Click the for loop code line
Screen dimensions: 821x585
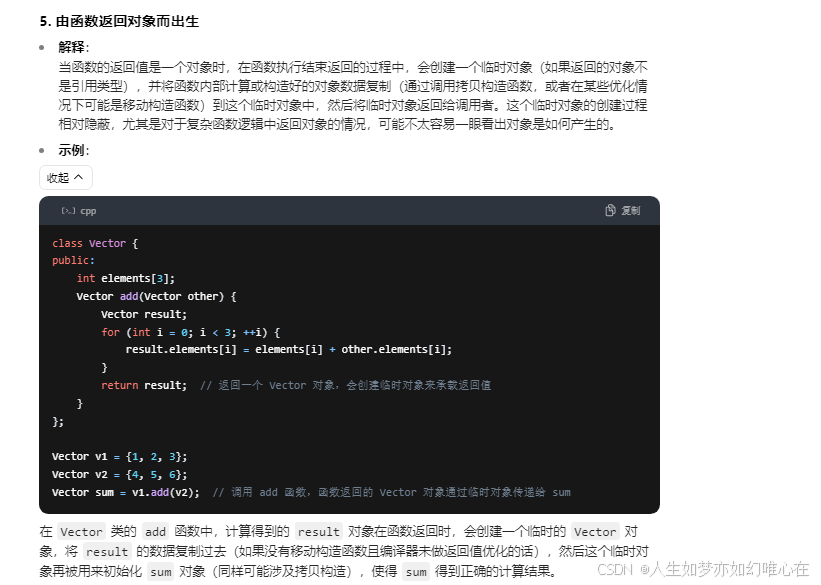[191, 332]
